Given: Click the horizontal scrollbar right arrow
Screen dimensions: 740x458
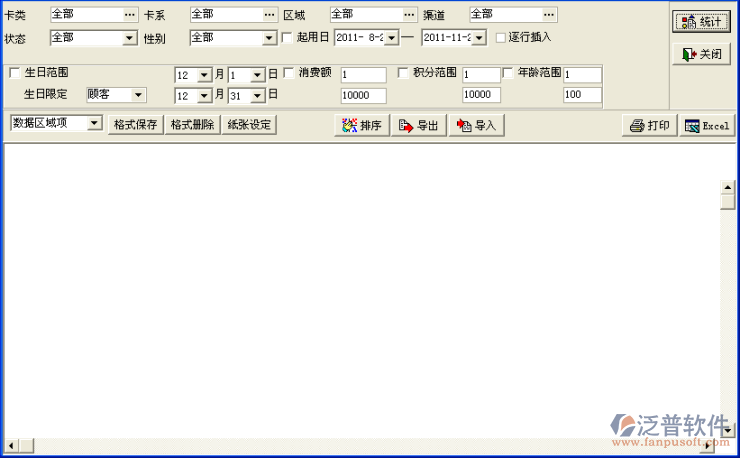Looking at the screenshot, I should [x=707, y=445].
